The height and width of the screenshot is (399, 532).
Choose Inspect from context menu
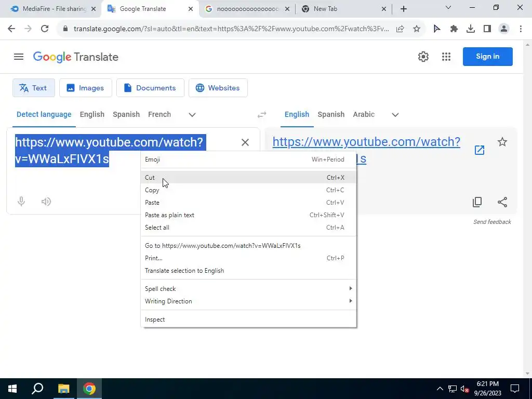click(x=248, y=320)
